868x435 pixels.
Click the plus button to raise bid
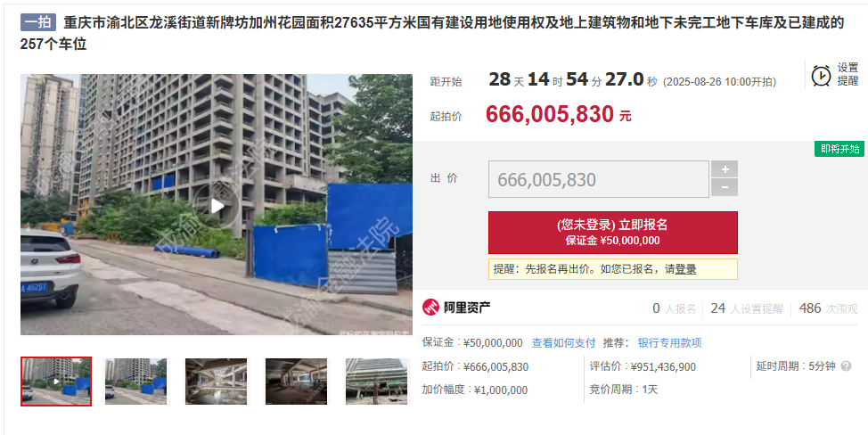coord(724,169)
